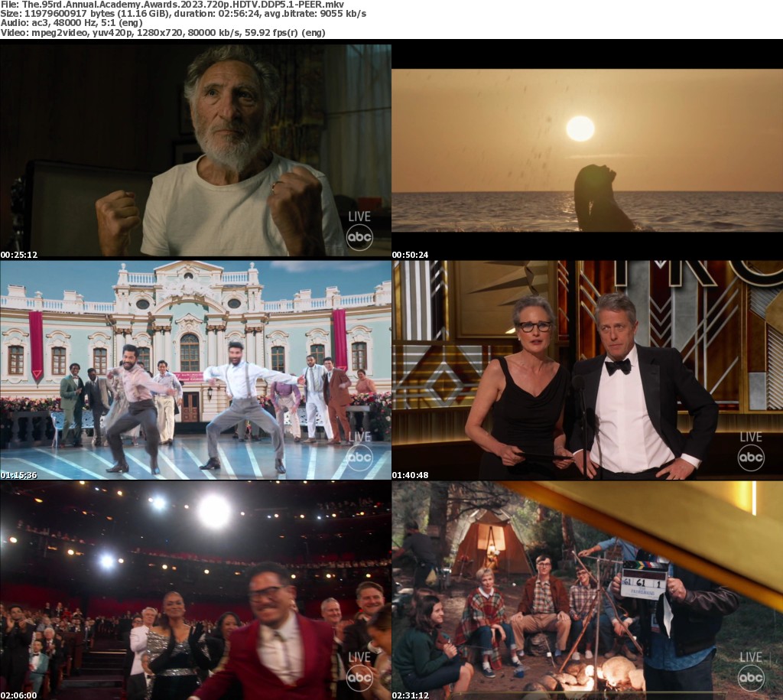Screen dimensions: 783x700
Task: Jump to the 02:31:12 timestamp
Action: click(x=411, y=694)
